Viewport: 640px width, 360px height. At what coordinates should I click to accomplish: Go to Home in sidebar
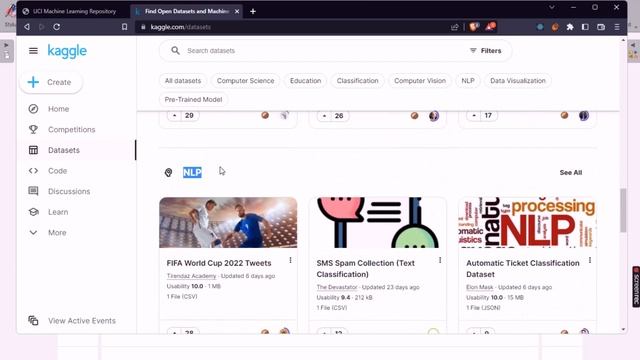pos(58,109)
